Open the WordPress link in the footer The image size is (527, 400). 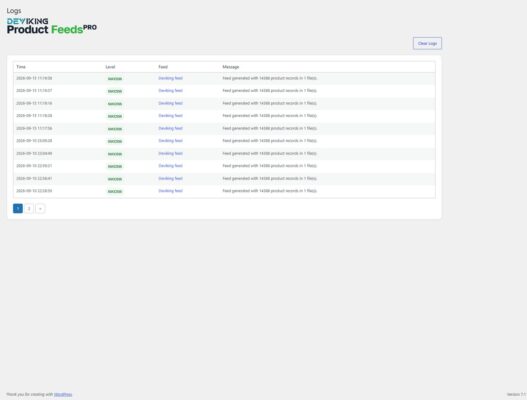pos(63,394)
